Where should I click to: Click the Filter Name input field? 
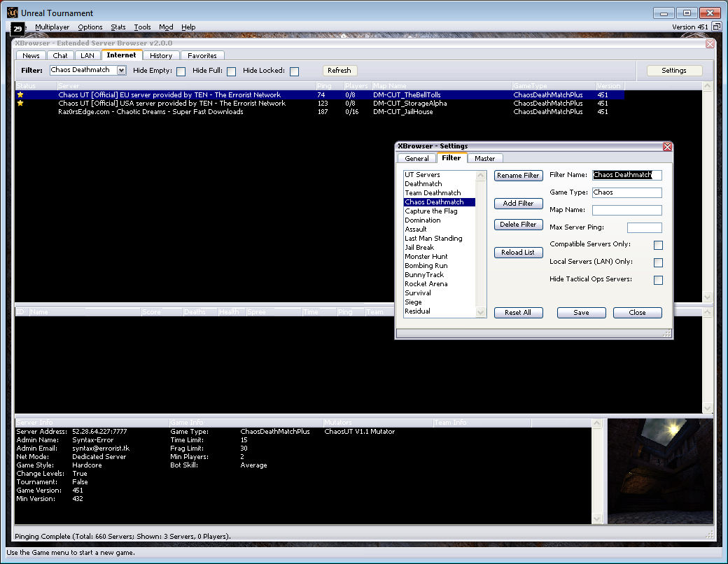pos(626,175)
